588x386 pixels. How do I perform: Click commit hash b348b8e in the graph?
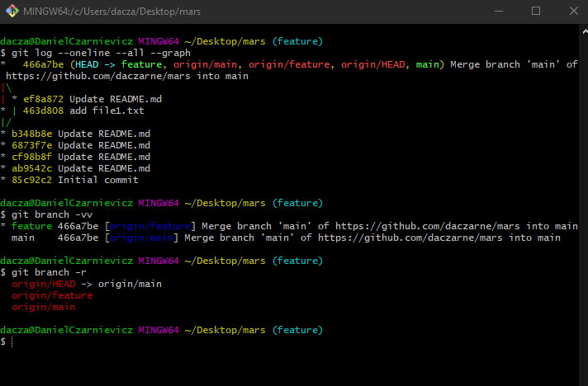(31, 134)
